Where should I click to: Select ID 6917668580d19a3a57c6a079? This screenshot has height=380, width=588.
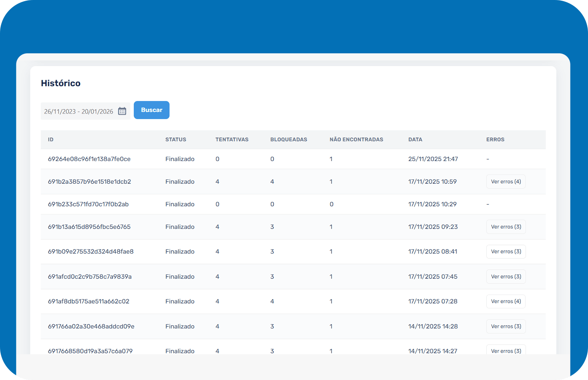[x=90, y=351]
